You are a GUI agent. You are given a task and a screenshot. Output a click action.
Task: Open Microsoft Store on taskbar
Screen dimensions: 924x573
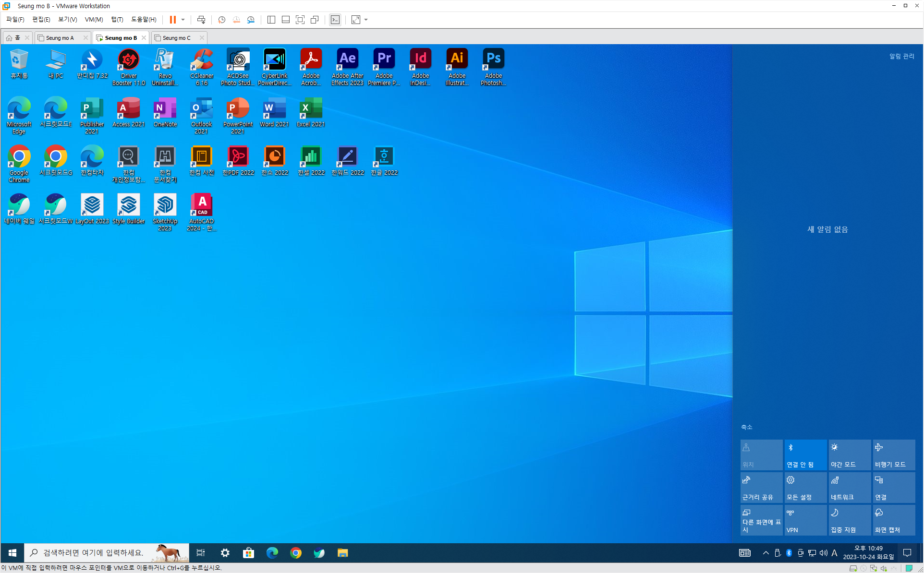(x=248, y=553)
